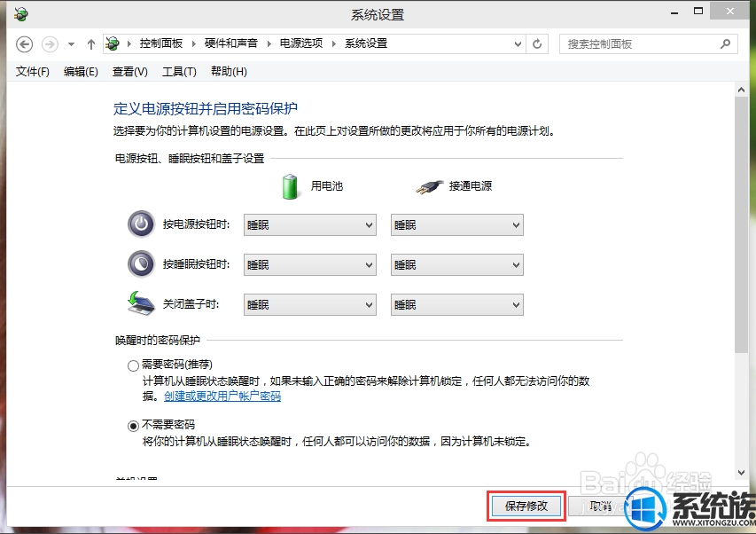Click the scrollbar up arrow
The width and height of the screenshot is (756, 534).
coord(741,90)
